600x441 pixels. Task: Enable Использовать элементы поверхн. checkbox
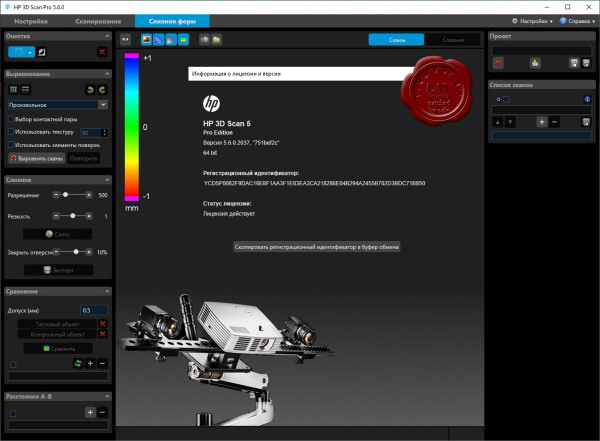point(11,145)
